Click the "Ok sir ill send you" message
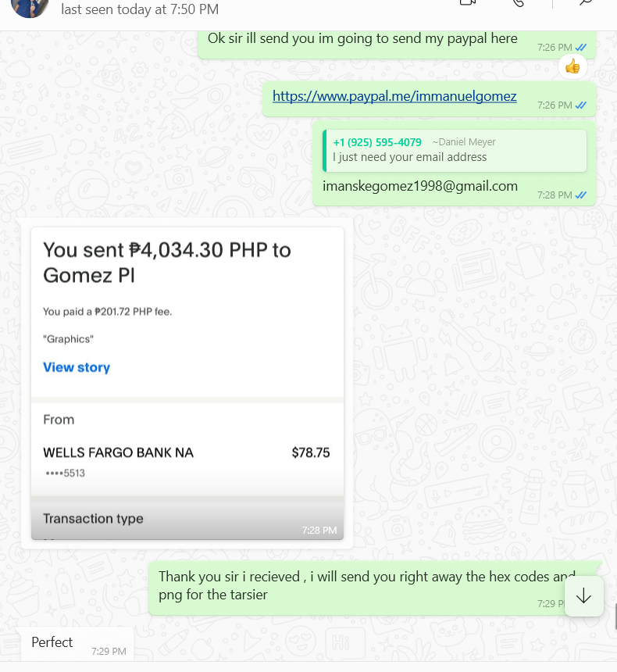This screenshot has width=617, height=672. 362,38
